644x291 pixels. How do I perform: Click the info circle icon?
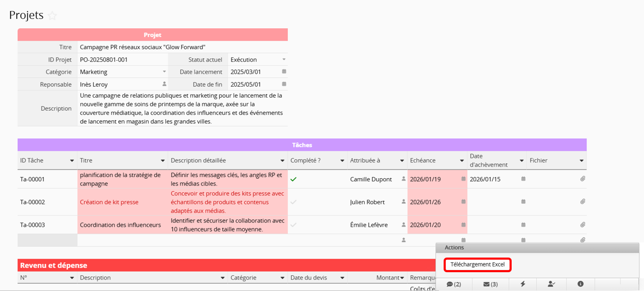point(580,284)
